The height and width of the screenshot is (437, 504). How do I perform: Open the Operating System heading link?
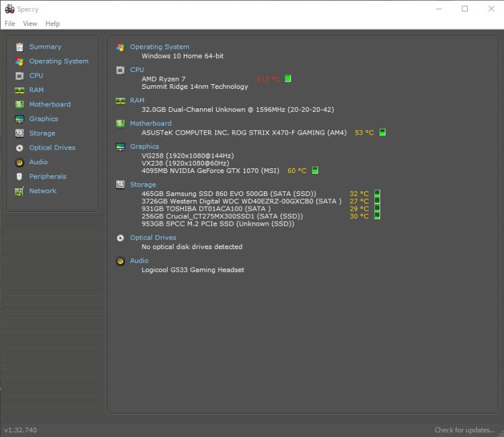[x=159, y=47]
